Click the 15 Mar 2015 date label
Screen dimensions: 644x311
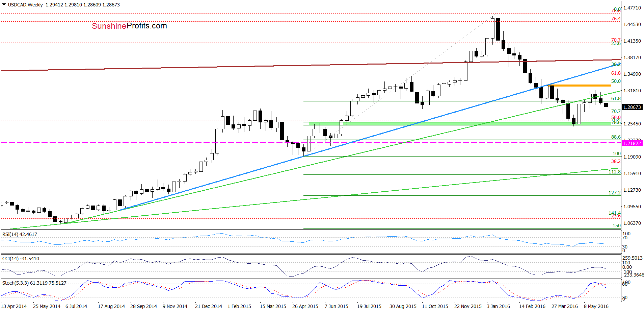pyautogui.click(x=273, y=306)
